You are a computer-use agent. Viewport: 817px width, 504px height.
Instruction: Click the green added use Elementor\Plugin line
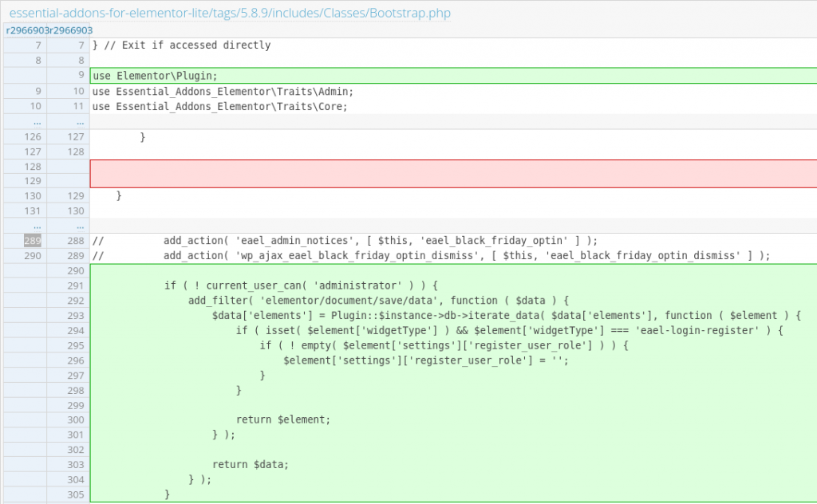click(x=239, y=75)
